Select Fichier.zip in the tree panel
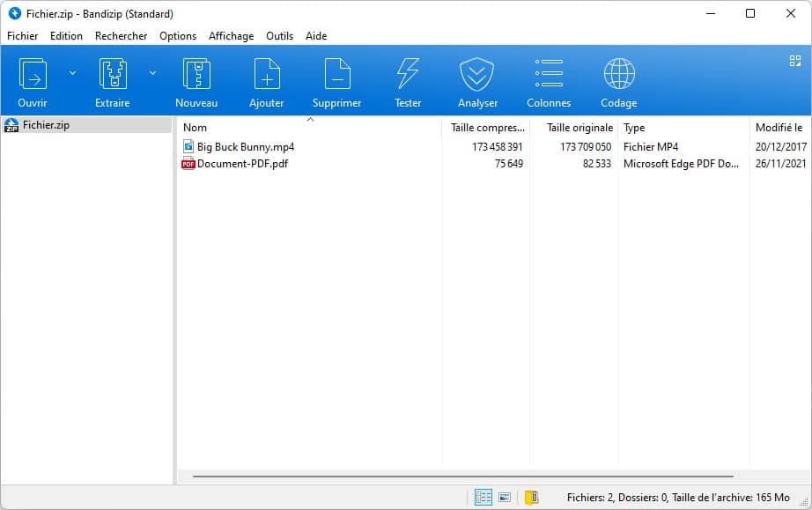The image size is (812, 510). (x=86, y=125)
